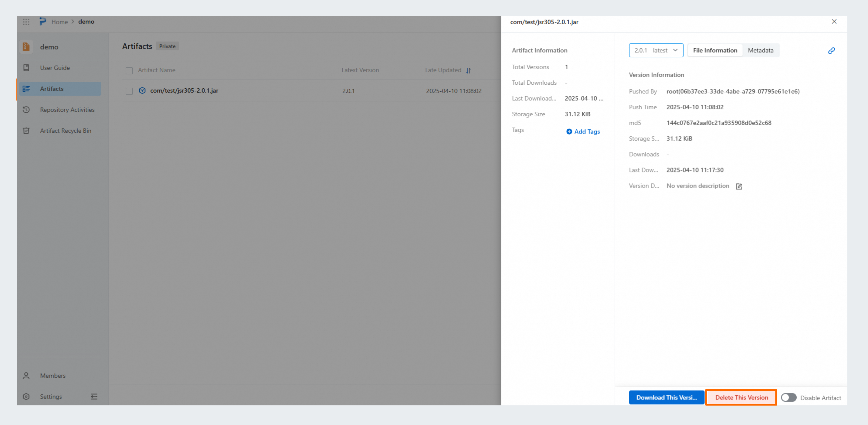Check the com/test/jsr305-2.0.1.jar row checkbox
868x425 pixels.
coord(129,91)
